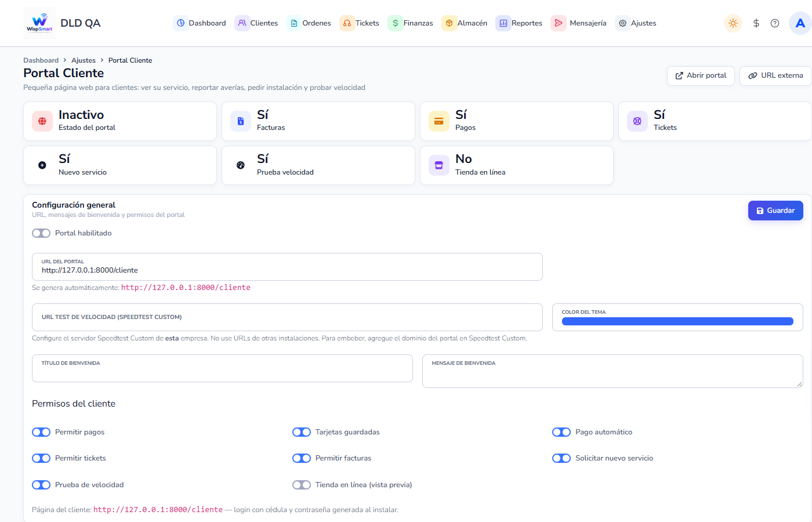Click the lifebuoy icon on Tickets card
This screenshot has height=522, width=812.
point(637,121)
